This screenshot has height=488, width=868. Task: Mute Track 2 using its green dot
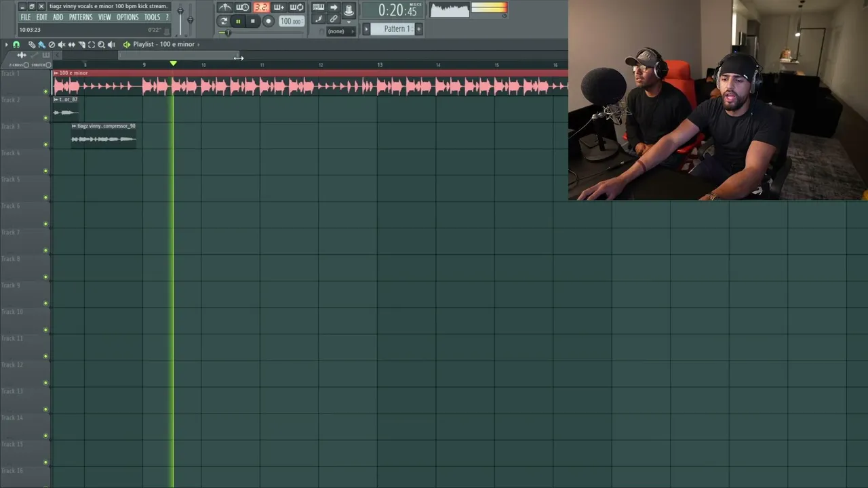pyautogui.click(x=46, y=118)
